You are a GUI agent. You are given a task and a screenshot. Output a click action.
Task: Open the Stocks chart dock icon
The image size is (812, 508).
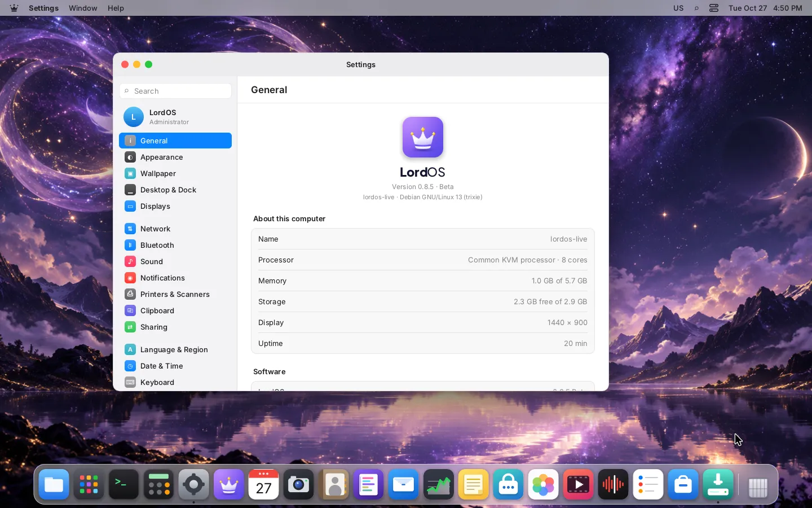[438, 484]
